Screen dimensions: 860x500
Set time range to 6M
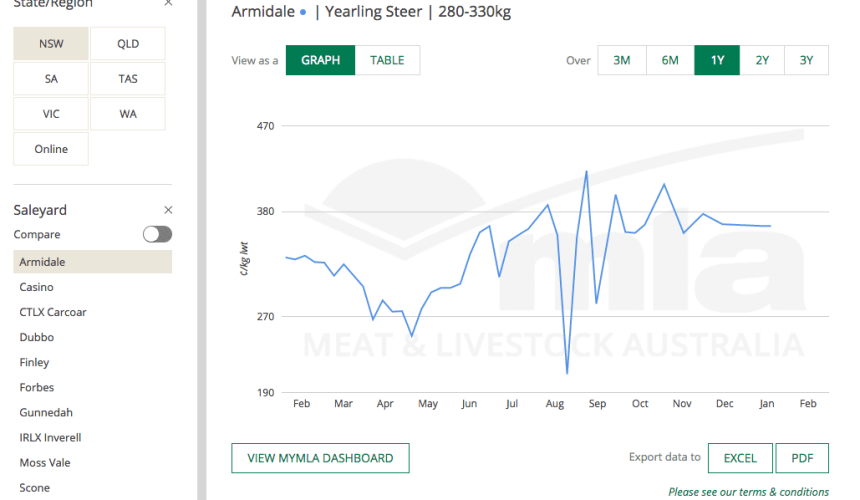point(670,60)
